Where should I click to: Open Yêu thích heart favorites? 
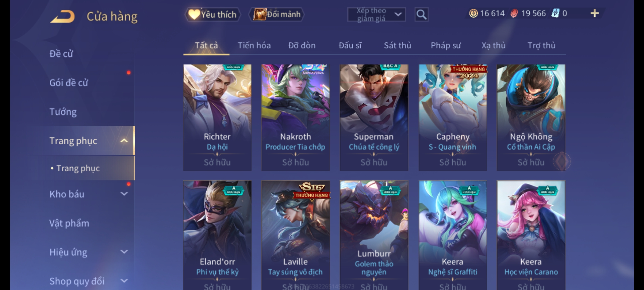pyautogui.click(x=213, y=15)
